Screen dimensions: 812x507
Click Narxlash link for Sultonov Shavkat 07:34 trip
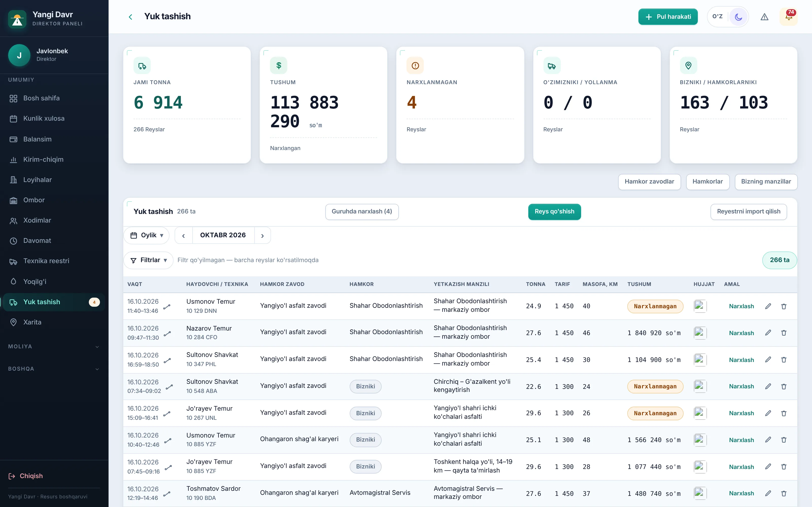pyautogui.click(x=741, y=386)
